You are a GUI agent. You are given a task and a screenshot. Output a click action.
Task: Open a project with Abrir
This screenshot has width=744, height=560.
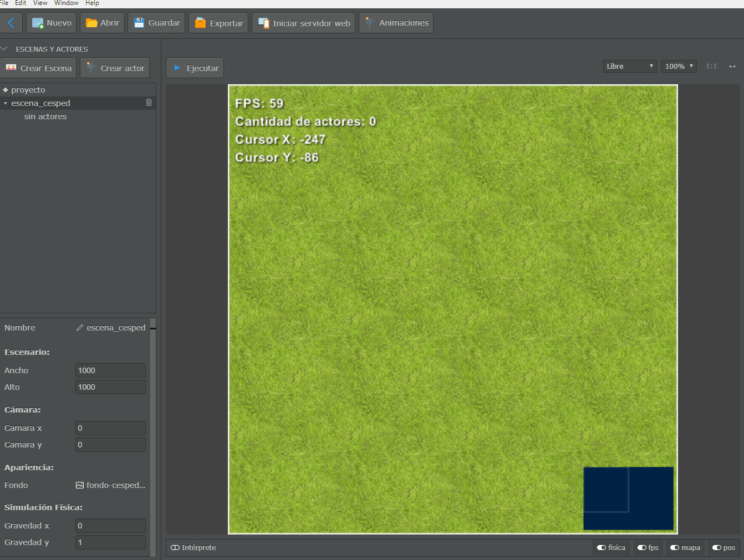pyautogui.click(x=102, y=23)
